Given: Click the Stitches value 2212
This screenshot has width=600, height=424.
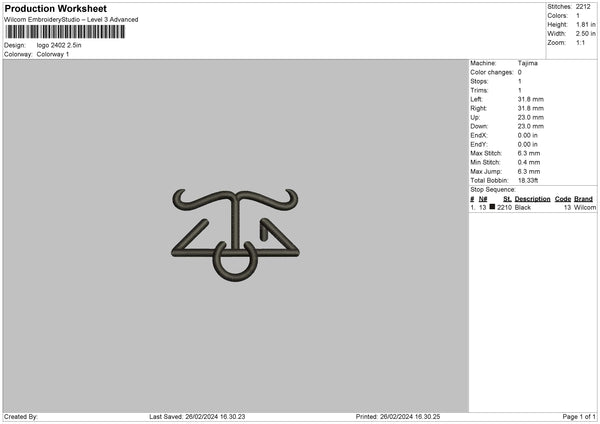Looking at the screenshot, I should pos(583,7).
